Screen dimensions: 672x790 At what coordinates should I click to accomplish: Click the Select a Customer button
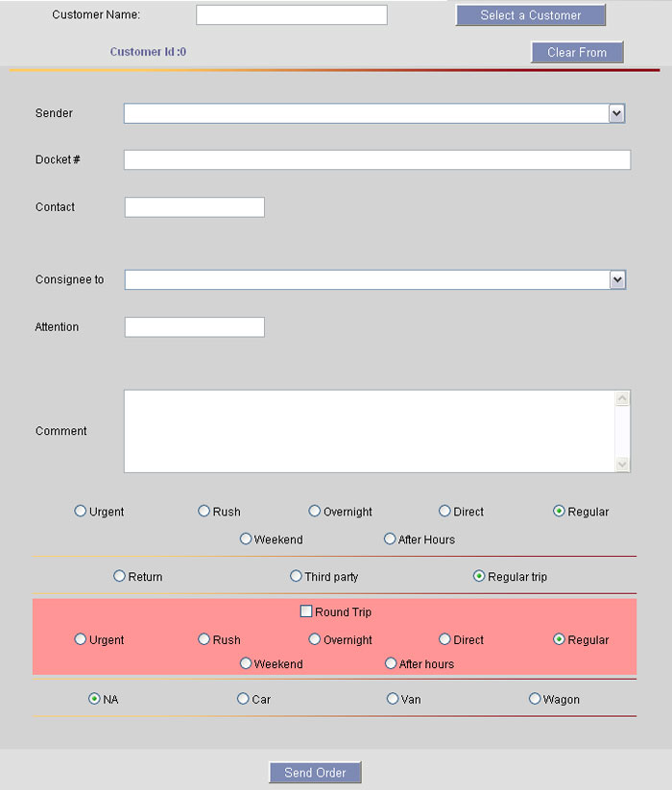tap(530, 15)
